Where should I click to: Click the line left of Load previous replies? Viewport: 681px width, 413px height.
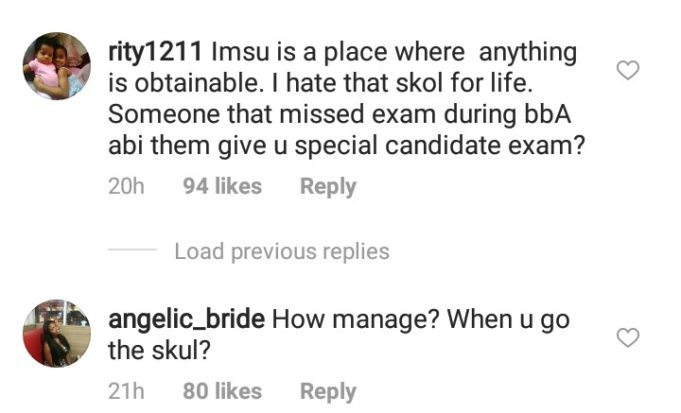coord(132,251)
